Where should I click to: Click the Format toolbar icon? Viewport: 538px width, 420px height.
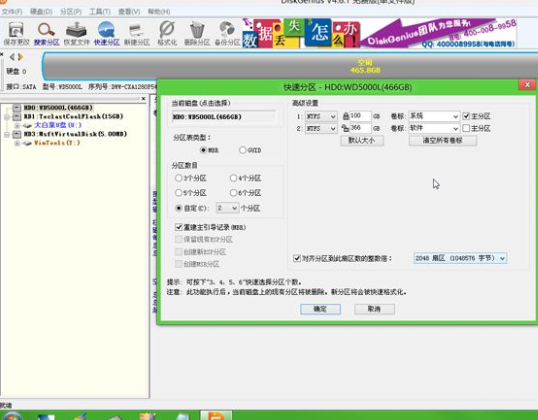click(x=167, y=33)
